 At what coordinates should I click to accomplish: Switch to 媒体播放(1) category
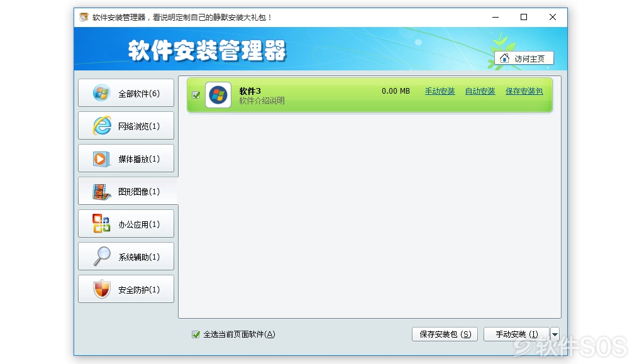point(126,158)
